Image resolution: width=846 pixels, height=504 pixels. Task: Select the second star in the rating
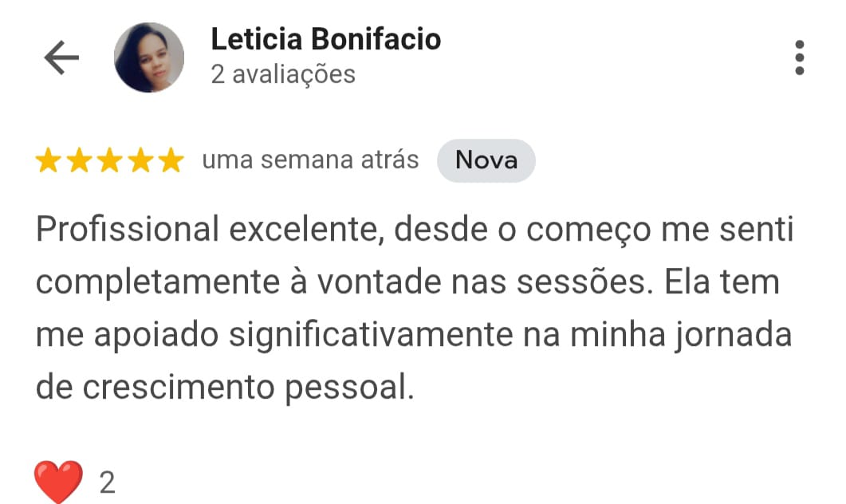pyautogui.click(x=81, y=159)
